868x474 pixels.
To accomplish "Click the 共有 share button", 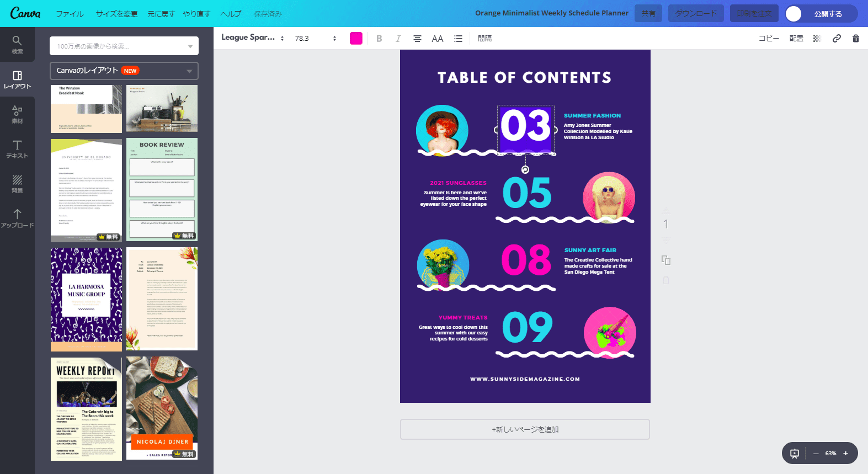I will coord(649,13).
